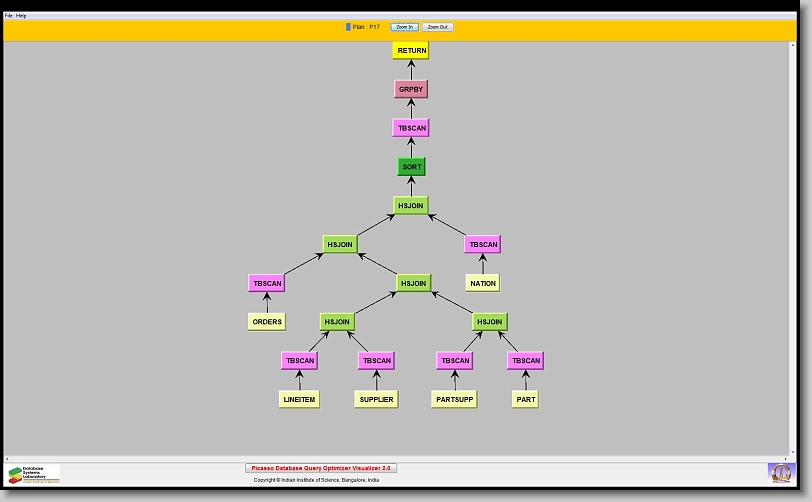
Task: Click the Zoom In button
Action: coord(404,27)
